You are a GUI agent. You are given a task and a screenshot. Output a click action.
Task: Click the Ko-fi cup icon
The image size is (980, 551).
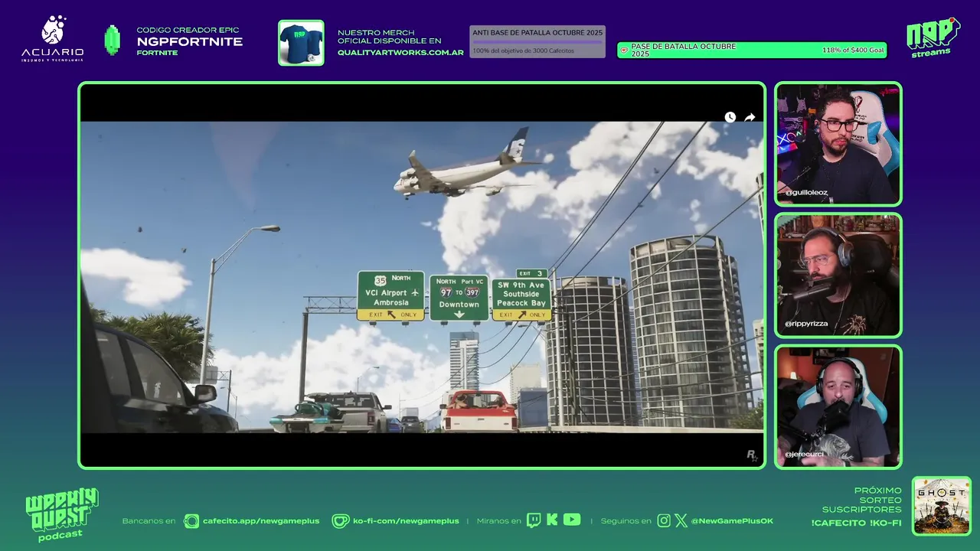pos(340,521)
